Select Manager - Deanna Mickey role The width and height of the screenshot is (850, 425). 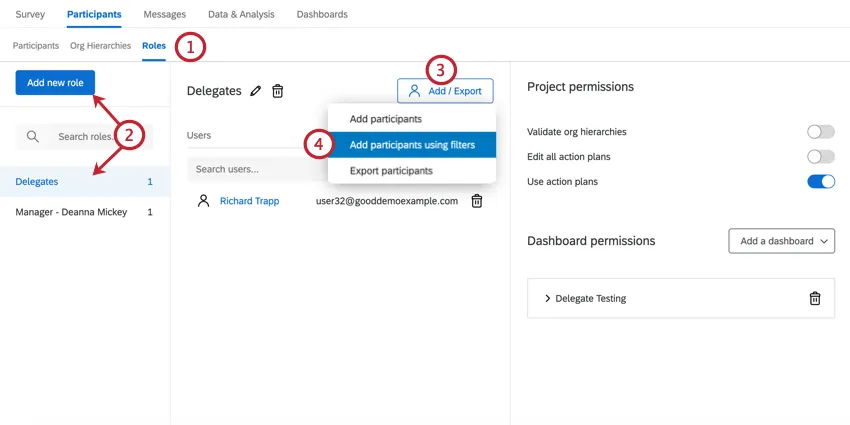tap(72, 212)
